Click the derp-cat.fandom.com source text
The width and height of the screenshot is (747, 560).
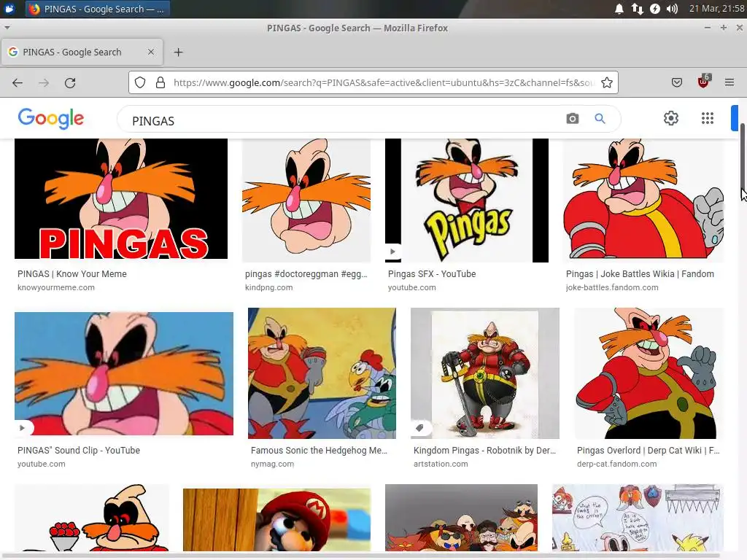point(617,464)
